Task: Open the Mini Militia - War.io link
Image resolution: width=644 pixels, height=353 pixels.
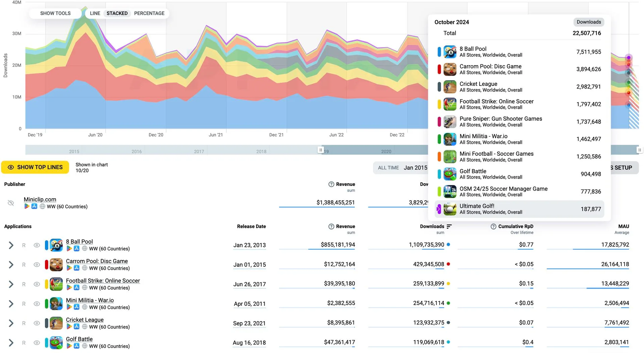Action: click(90, 300)
